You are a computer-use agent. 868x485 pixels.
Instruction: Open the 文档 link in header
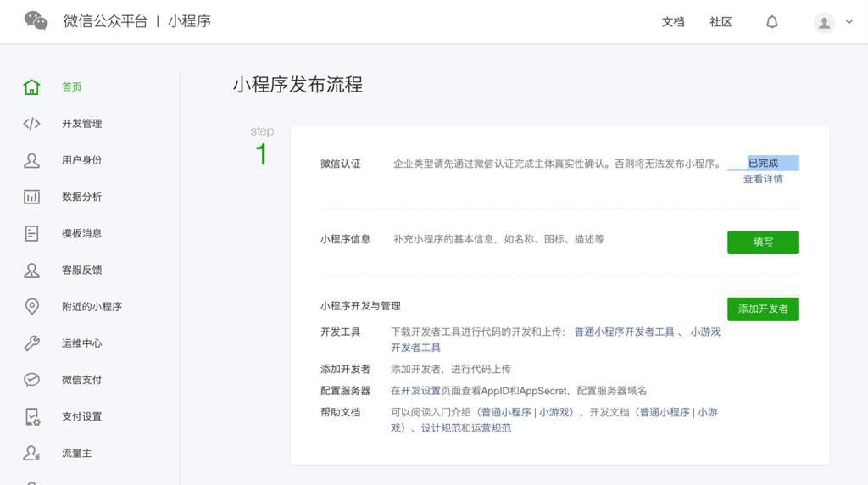tap(673, 21)
